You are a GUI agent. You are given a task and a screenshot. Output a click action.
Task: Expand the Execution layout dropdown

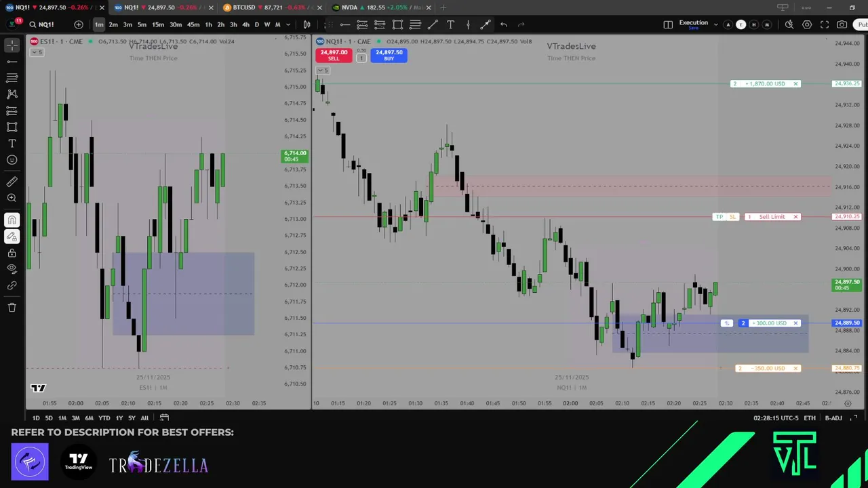point(715,24)
